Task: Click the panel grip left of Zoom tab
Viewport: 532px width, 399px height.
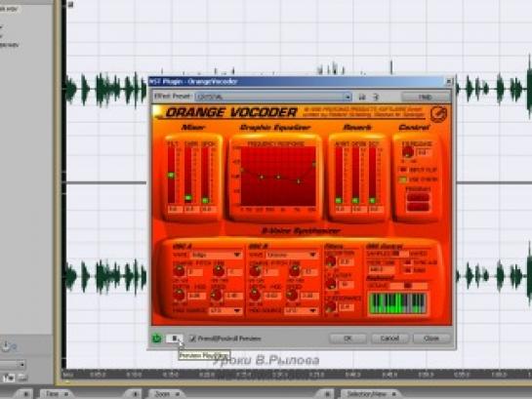Action: [136, 394]
